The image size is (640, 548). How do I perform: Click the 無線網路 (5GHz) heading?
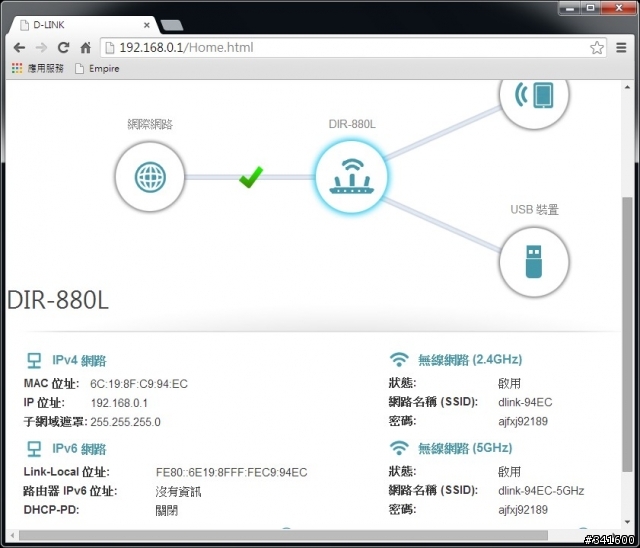coord(465,448)
